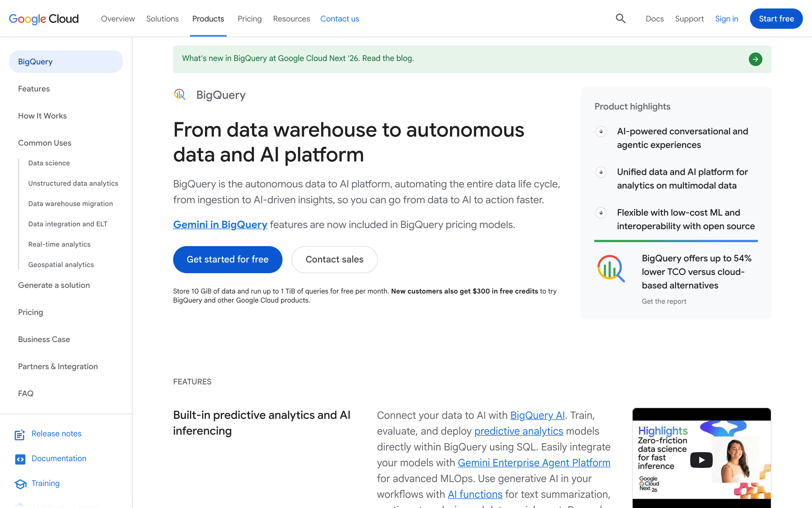812x508 pixels.
Task: Open the Gemini in BigQuery link
Action: coord(220,224)
